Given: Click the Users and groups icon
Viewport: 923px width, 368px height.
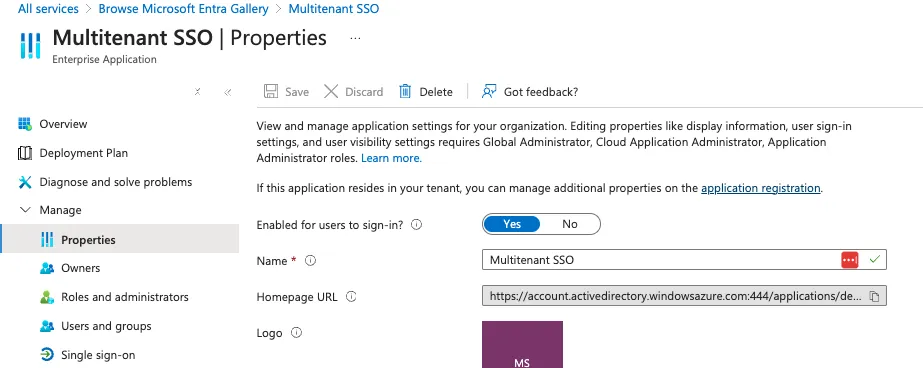Looking at the screenshot, I should (47, 326).
